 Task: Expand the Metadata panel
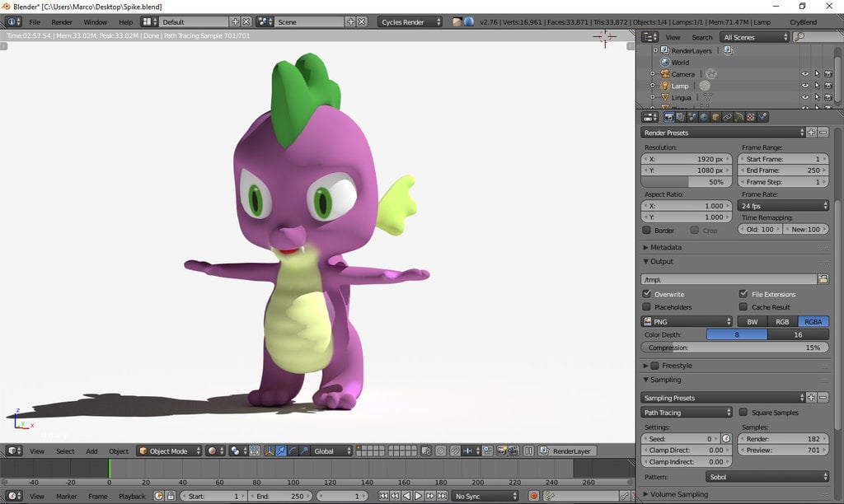pos(646,247)
